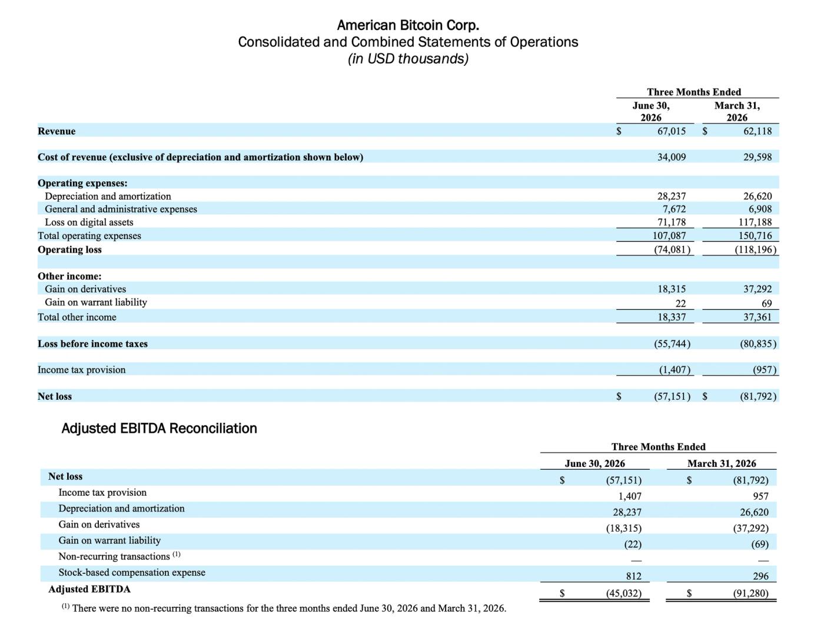Click income tax provision value (957)
Screen dimensions: 824x644
point(765,370)
